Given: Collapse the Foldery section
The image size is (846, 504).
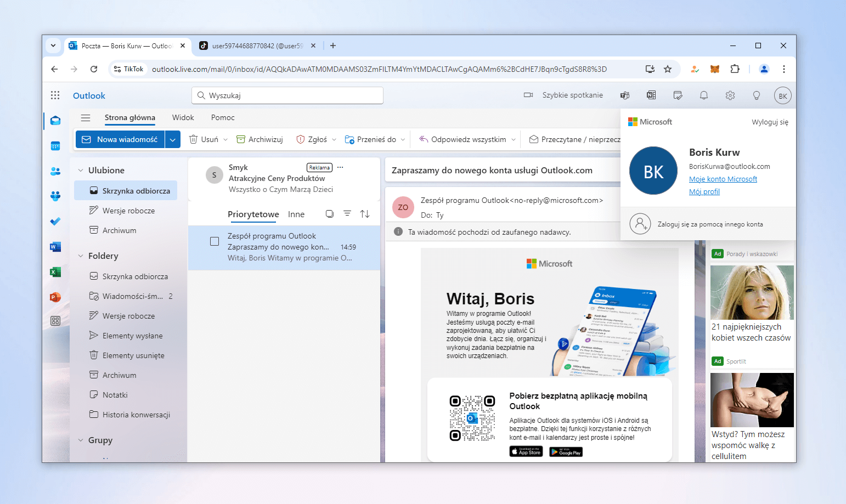Looking at the screenshot, I should (81, 256).
